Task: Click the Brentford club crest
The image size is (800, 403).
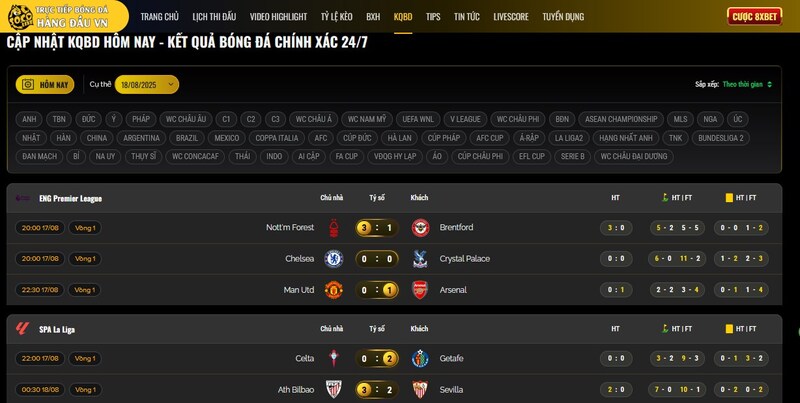Action: pos(420,228)
